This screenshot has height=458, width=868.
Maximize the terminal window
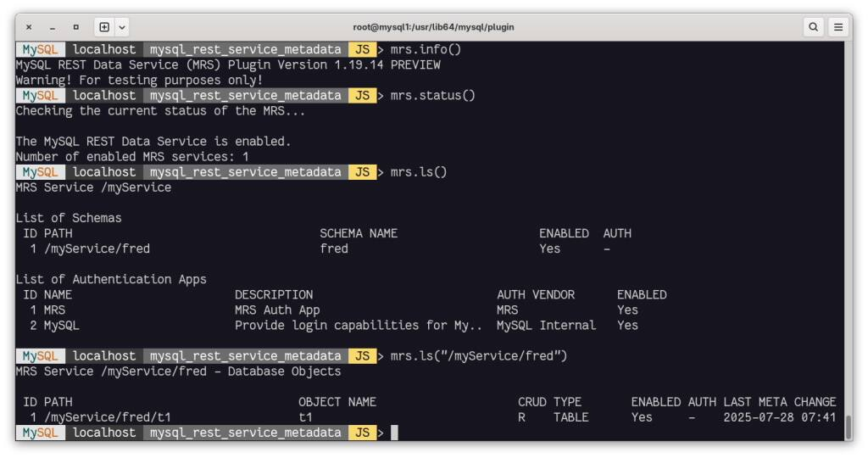click(75, 26)
